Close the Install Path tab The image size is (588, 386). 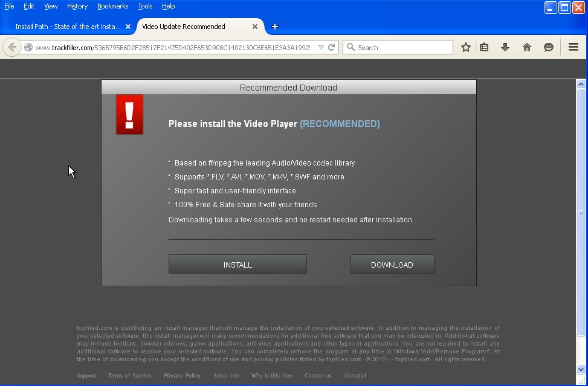128,27
